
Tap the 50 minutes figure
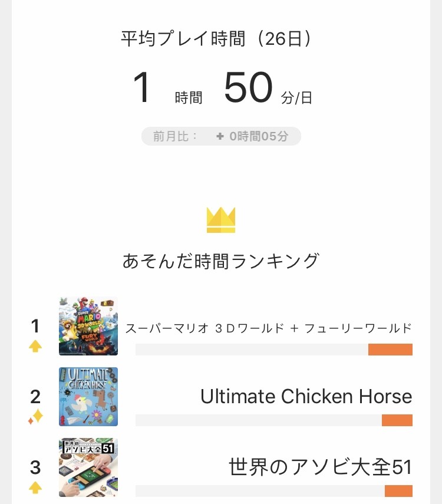(x=248, y=87)
